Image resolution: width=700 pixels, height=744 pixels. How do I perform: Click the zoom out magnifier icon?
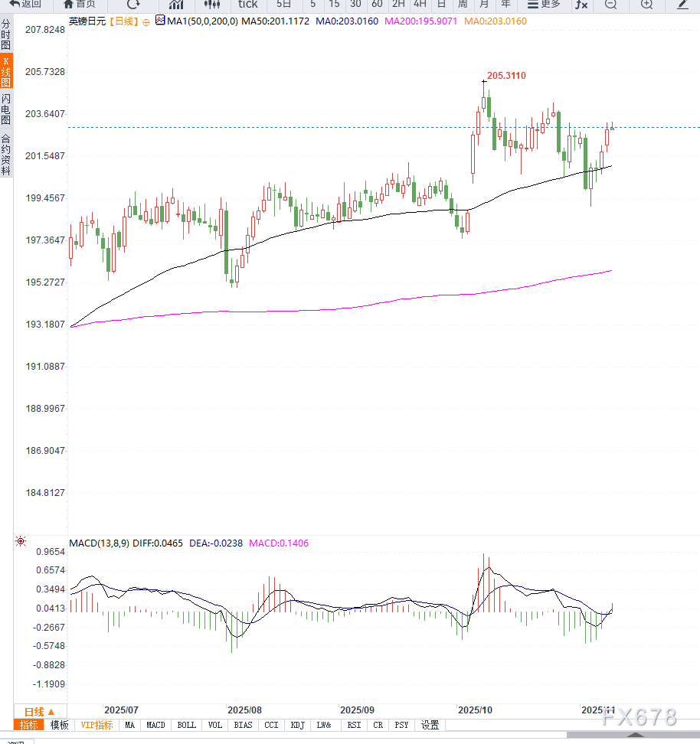coord(610,4)
